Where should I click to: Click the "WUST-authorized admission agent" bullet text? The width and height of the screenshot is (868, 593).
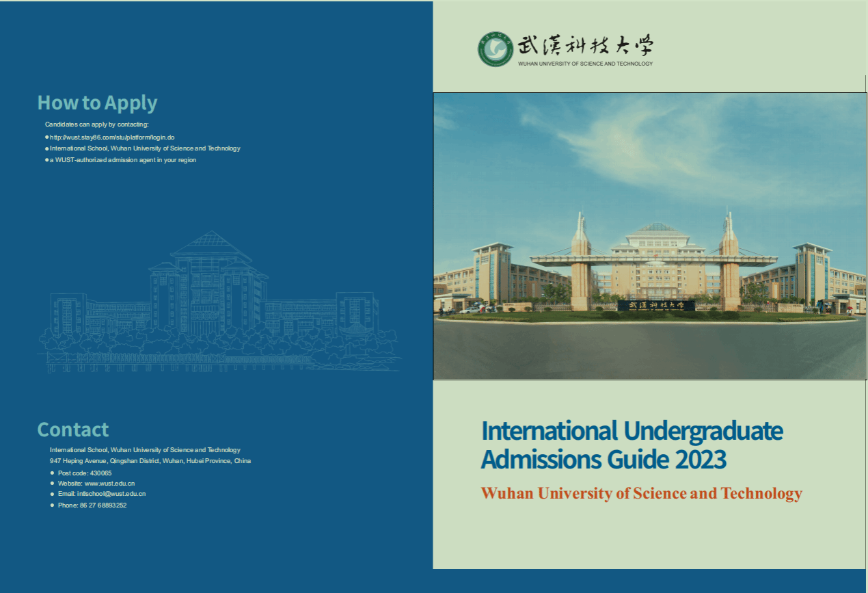pos(123,159)
